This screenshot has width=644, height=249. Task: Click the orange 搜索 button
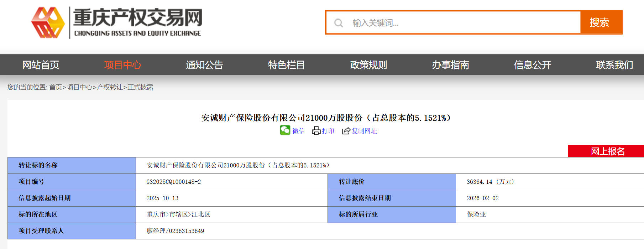601,22
